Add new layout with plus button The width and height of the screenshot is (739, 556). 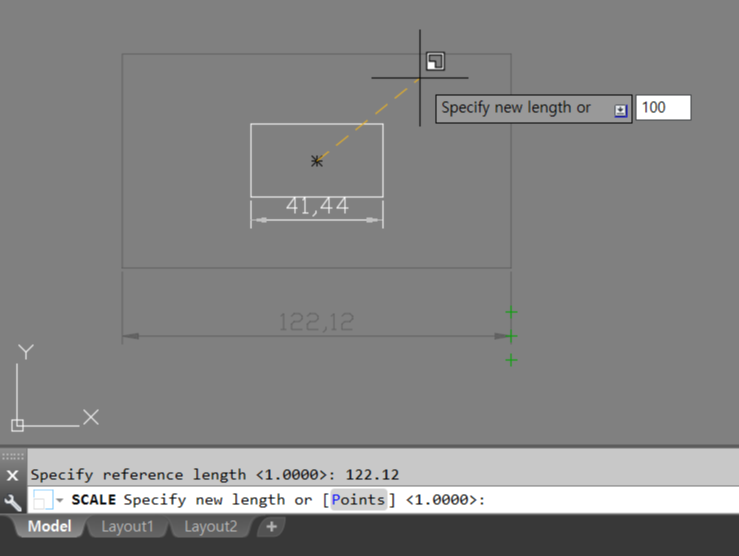click(x=271, y=526)
